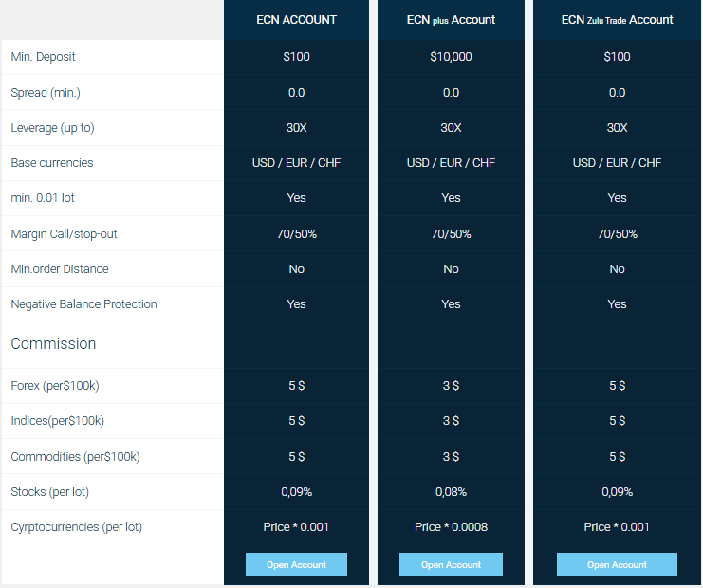703x588 pixels.
Task: Click the Spread (min.) row label
Action: tap(46, 92)
